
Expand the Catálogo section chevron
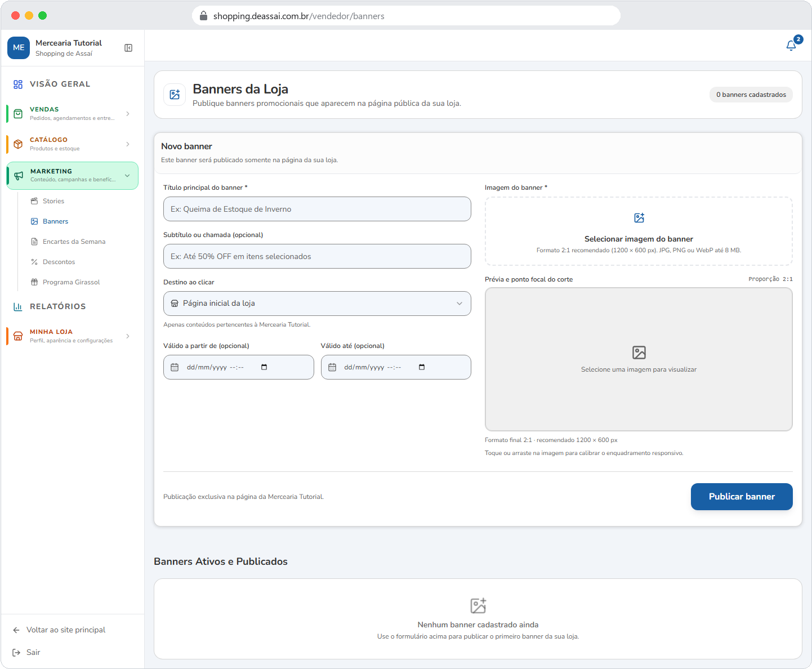click(128, 144)
